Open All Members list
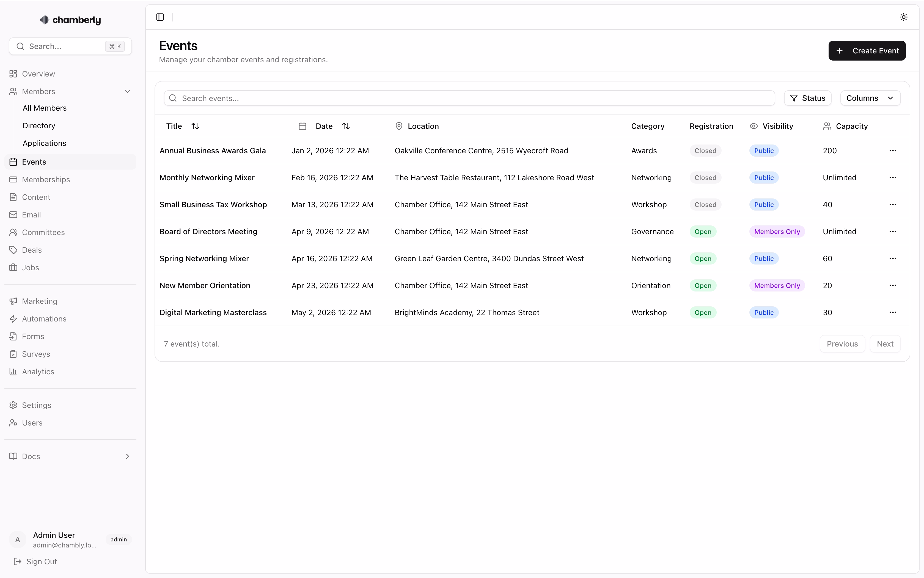Viewport: 924px width, 578px height. pos(44,108)
